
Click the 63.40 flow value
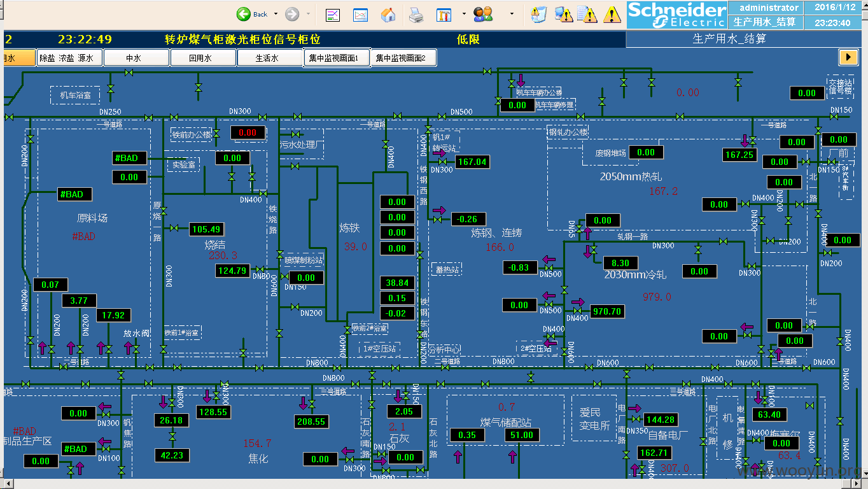[770, 415]
